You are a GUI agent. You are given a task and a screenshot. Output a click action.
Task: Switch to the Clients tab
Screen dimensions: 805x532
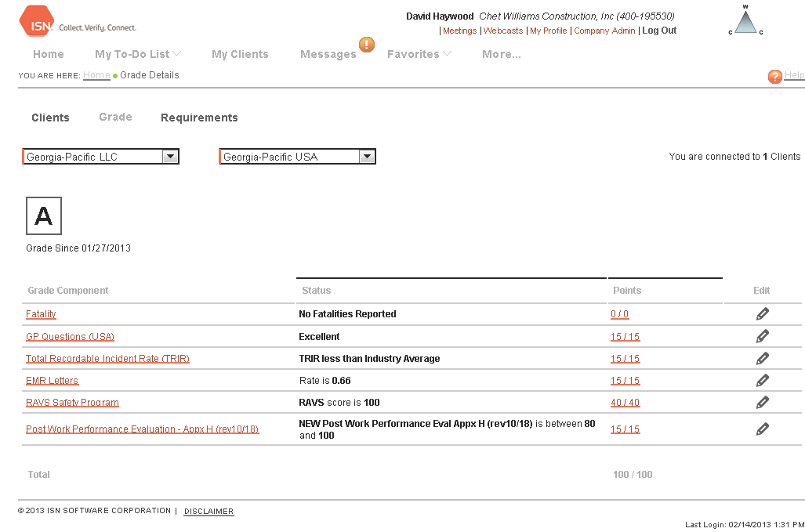[50, 118]
